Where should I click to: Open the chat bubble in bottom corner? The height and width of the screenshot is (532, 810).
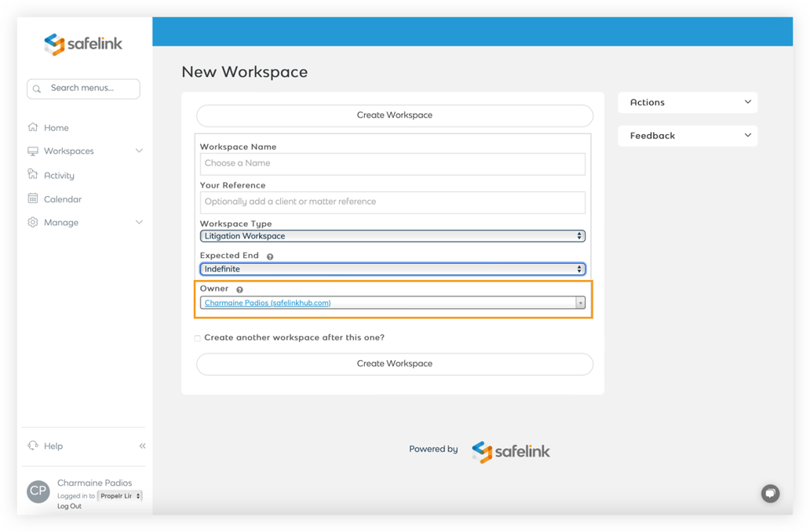coord(770,494)
